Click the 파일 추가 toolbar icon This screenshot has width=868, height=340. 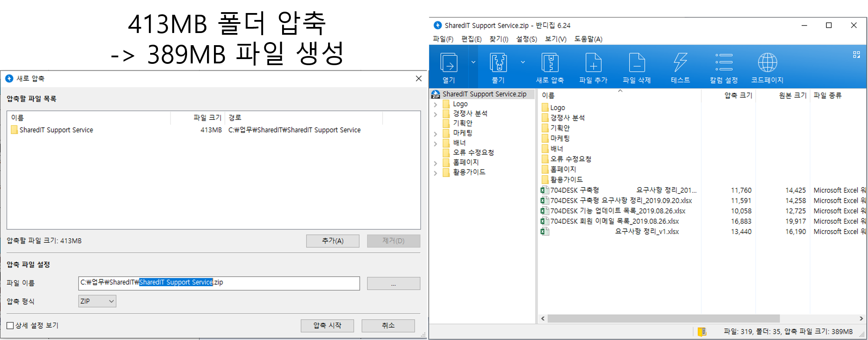[x=593, y=63]
